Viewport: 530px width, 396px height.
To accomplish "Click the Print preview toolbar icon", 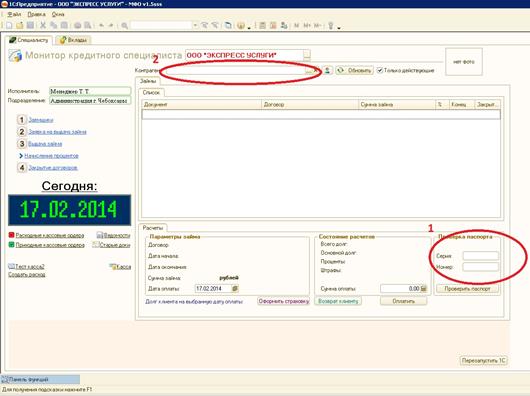I will click(x=88, y=25).
